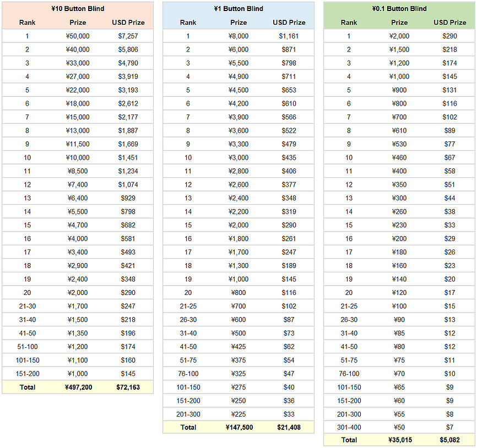Select USD Prize column header in ¥0.1 table
477x448 pixels.
(x=450, y=23)
